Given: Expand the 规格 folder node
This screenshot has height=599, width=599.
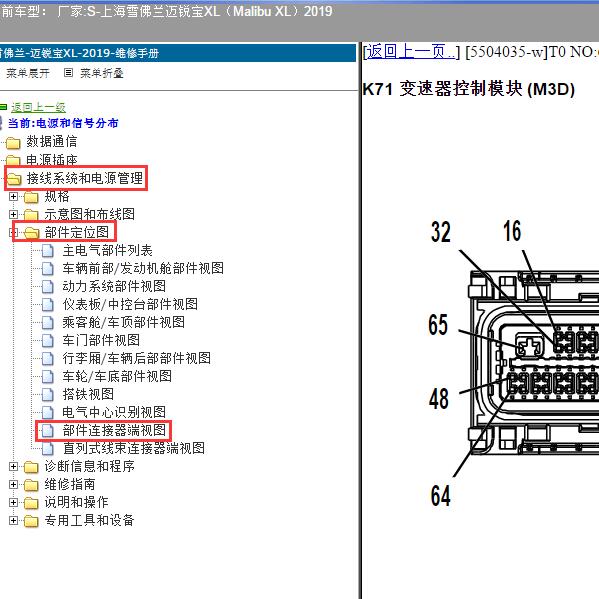Looking at the screenshot, I should pos(13,196).
